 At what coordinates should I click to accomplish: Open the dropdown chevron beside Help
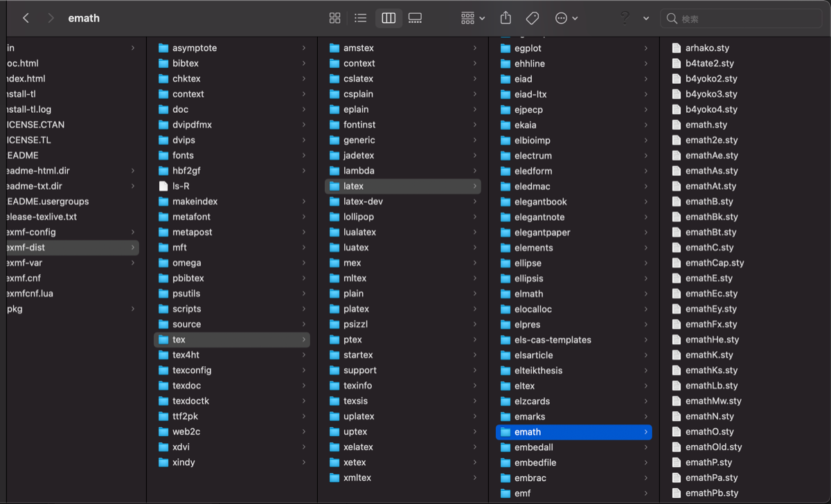(x=646, y=18)
